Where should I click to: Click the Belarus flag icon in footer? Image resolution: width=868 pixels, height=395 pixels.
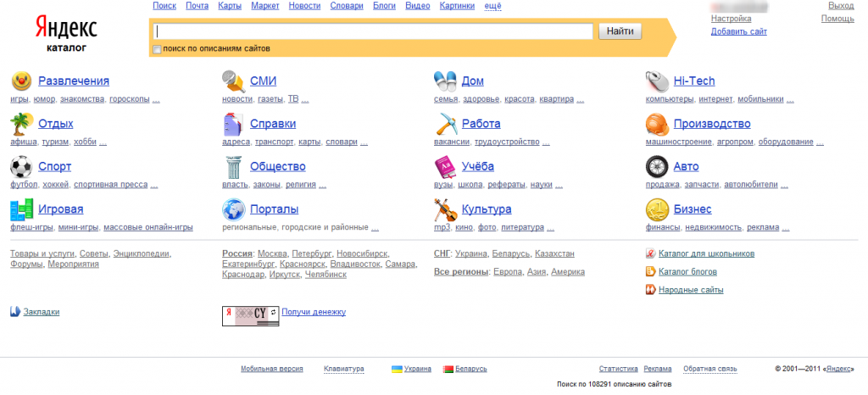[x=448, y=369]
